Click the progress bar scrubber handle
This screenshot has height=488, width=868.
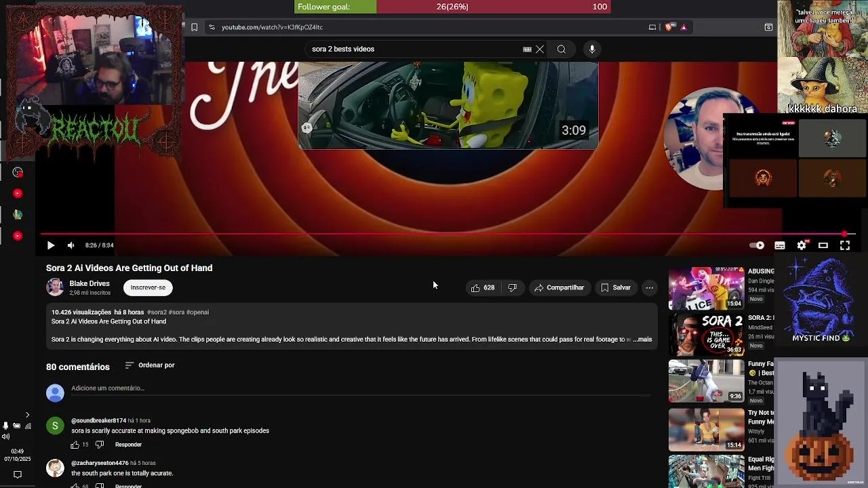click(x=844, y=234)
